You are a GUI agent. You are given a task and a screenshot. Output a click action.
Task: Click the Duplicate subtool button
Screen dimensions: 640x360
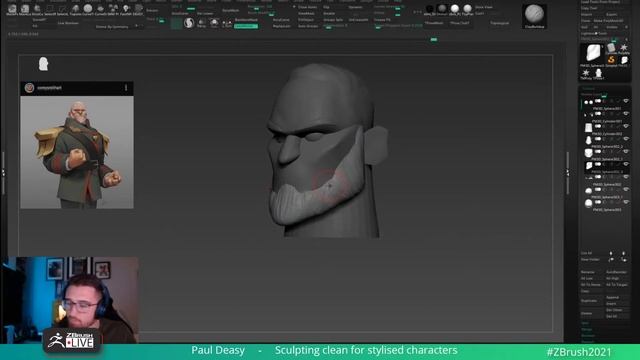point(589,301)
